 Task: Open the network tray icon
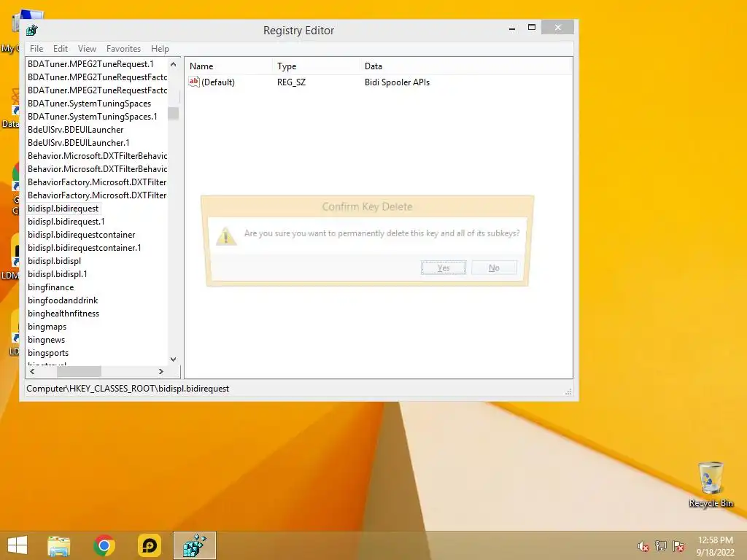coord(661,546)
